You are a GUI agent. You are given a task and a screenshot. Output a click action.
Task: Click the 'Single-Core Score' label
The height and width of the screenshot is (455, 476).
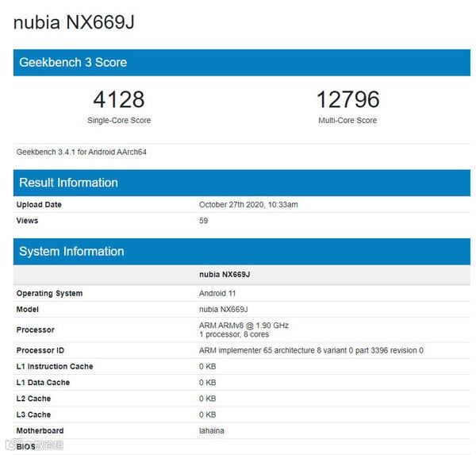pyautogui.click(x=119, y=121)
